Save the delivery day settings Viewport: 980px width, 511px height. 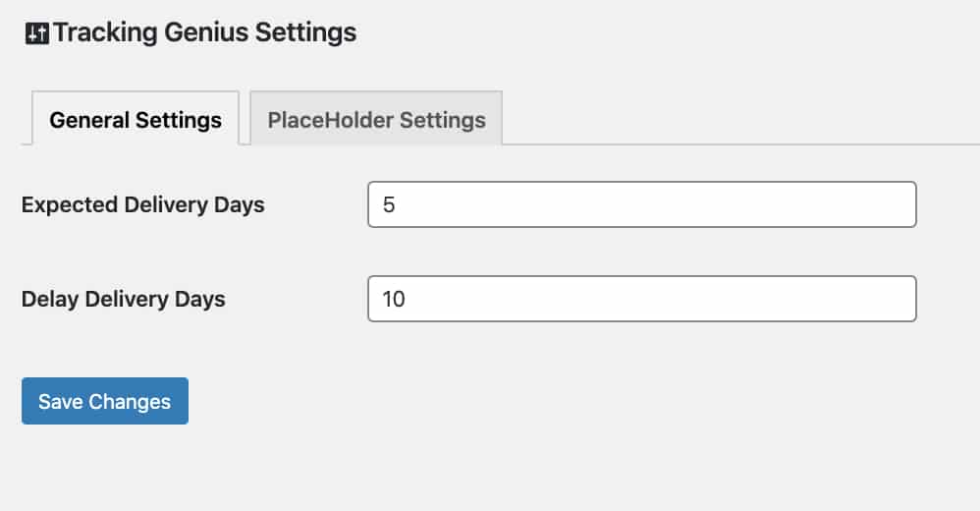tap(104, 401)
